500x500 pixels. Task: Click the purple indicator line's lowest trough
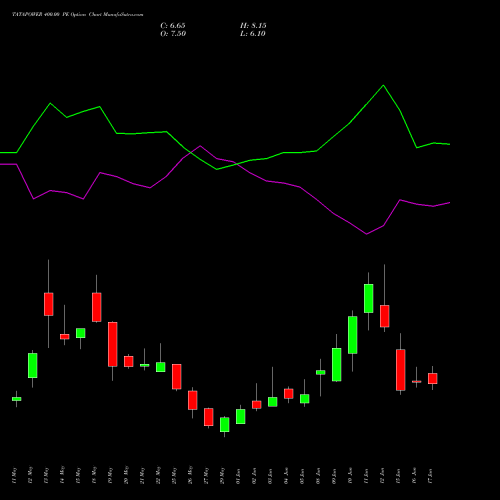tap(367, 234)
